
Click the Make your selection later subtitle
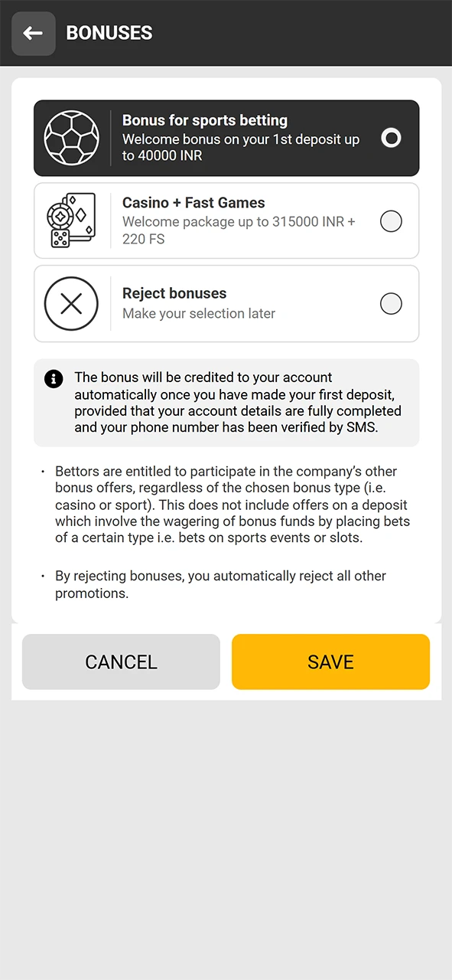click(x=199, y=313)
